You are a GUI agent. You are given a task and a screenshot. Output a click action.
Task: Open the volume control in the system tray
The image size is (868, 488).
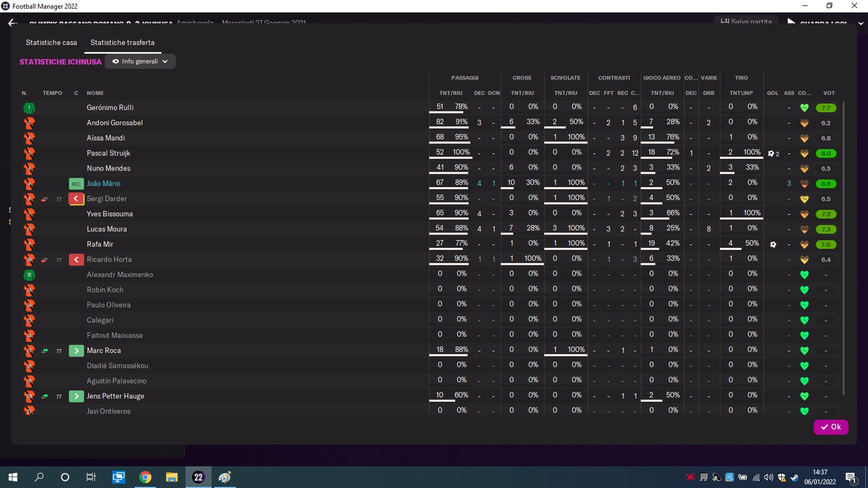coord(770,477)
